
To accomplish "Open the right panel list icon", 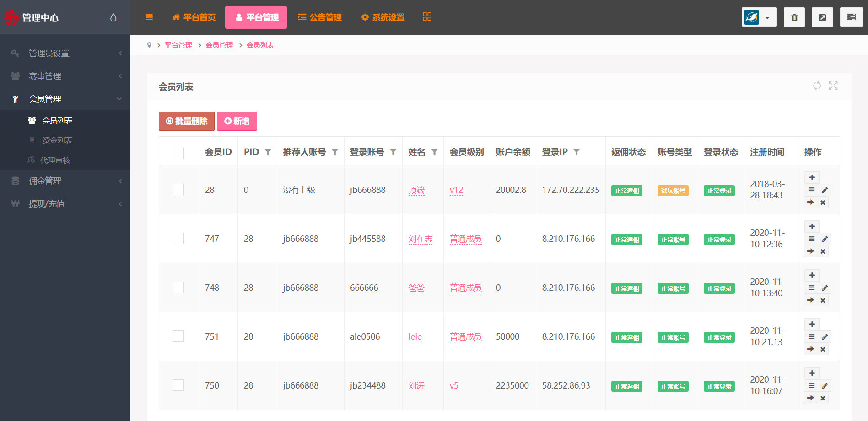I will [x=851, y=17].
